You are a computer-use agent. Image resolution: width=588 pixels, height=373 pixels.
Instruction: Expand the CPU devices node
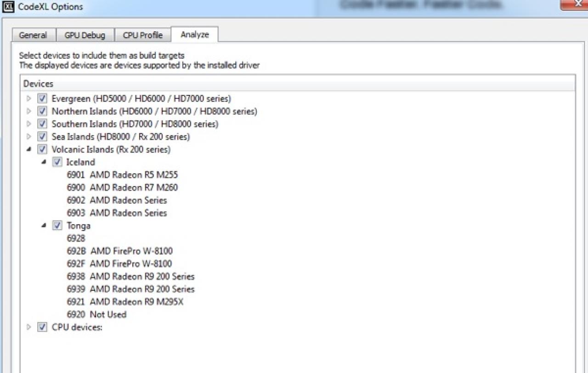[29, 327]
